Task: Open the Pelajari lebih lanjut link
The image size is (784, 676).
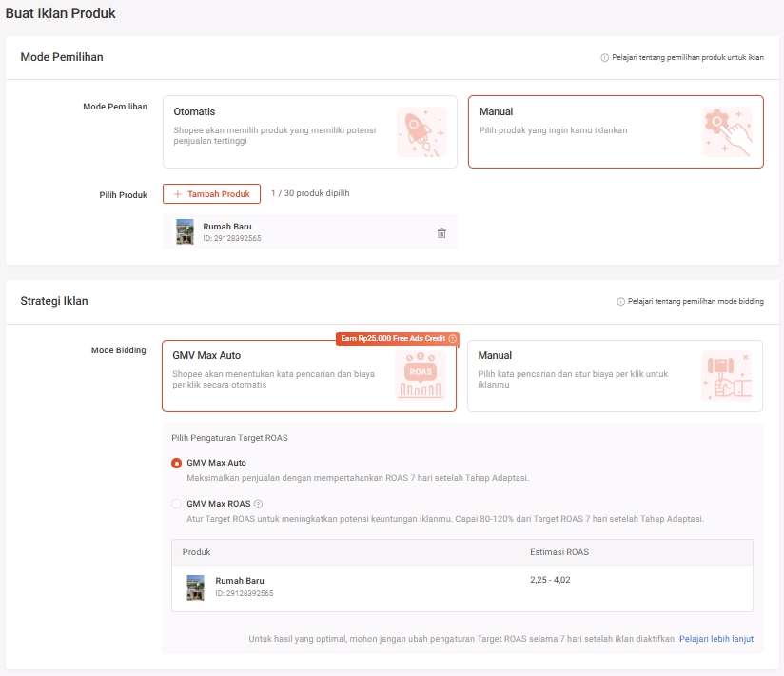Action: coord(716,639)
